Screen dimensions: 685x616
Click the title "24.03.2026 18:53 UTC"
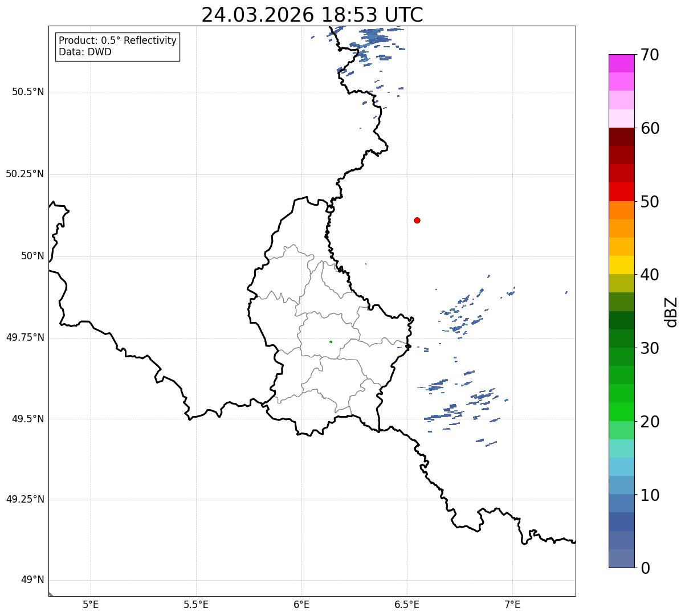tap(312, 15)
